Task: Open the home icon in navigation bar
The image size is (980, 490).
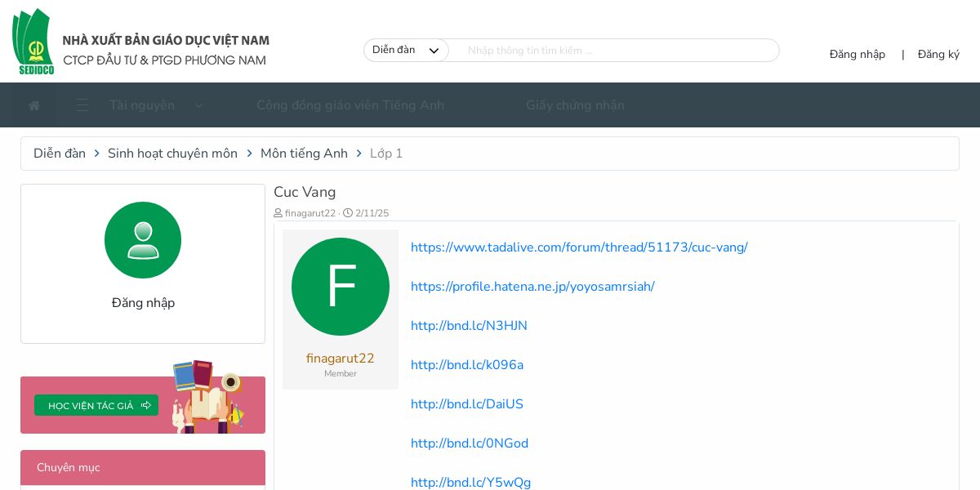Action: pos(34,105)
